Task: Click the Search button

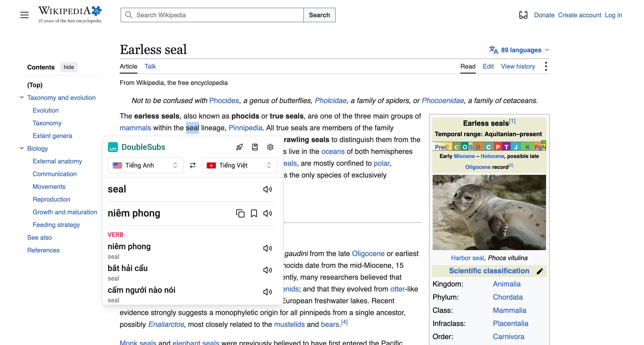Action: (319, 15)
